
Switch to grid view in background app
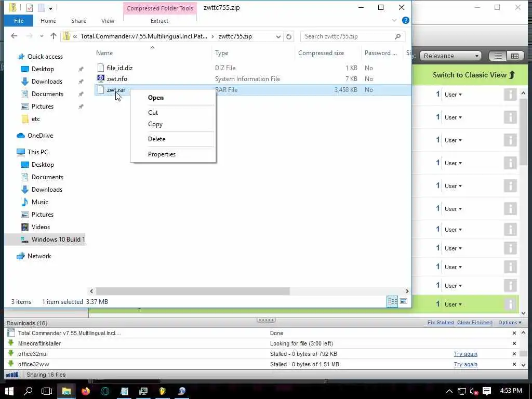coord(515,56)
